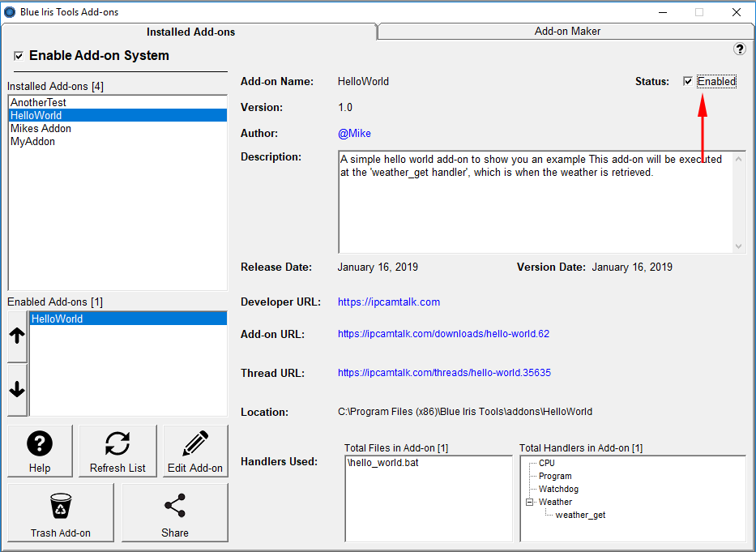Image resolution: width=756 pixels, height=552 pixels.
Task: Toggle the Enable Add-on System checkbox
Action: coord(19,56)
